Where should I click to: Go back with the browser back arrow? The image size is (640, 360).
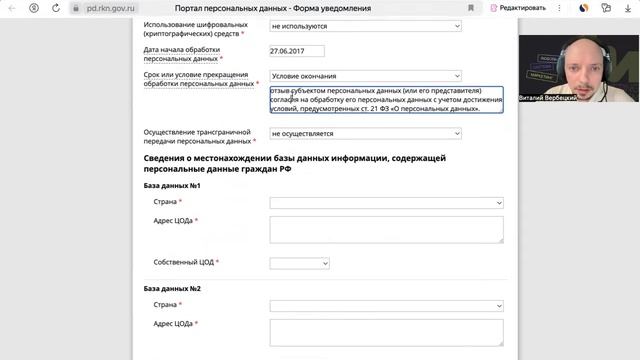tap(12, 8)
